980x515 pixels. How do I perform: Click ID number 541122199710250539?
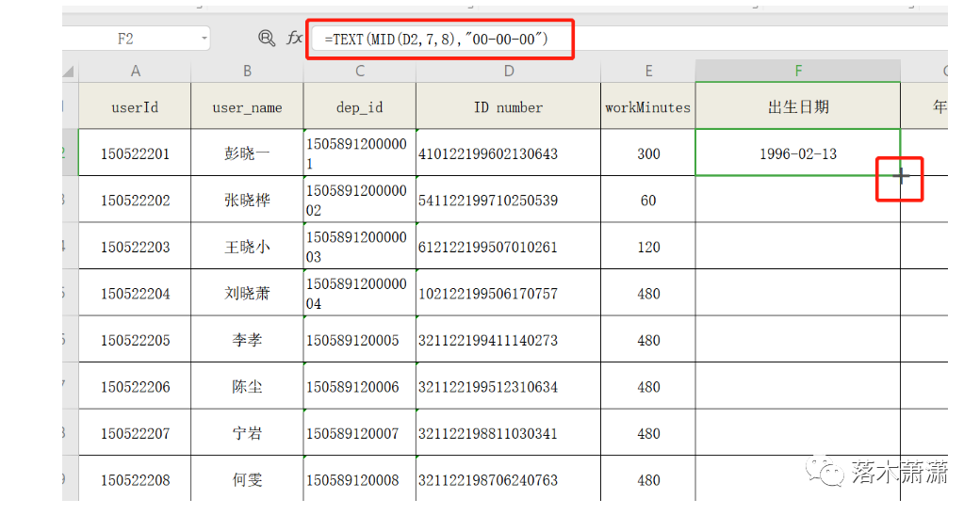[508, 200]
